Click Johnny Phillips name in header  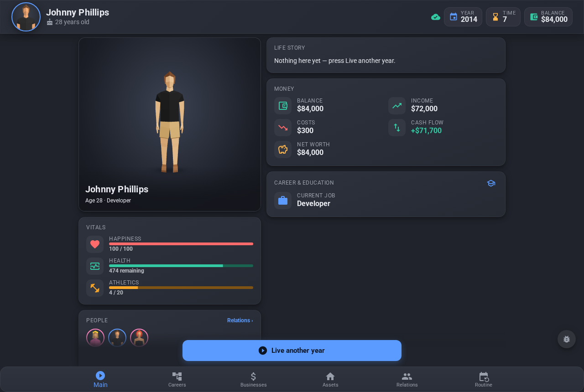point(78,12)
